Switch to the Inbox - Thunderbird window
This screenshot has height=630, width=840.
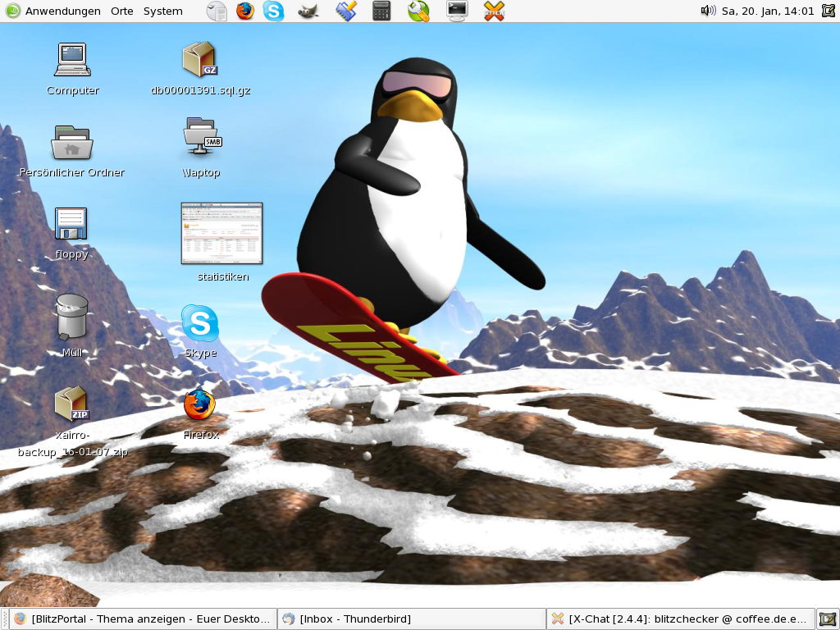tap(410, 619)
